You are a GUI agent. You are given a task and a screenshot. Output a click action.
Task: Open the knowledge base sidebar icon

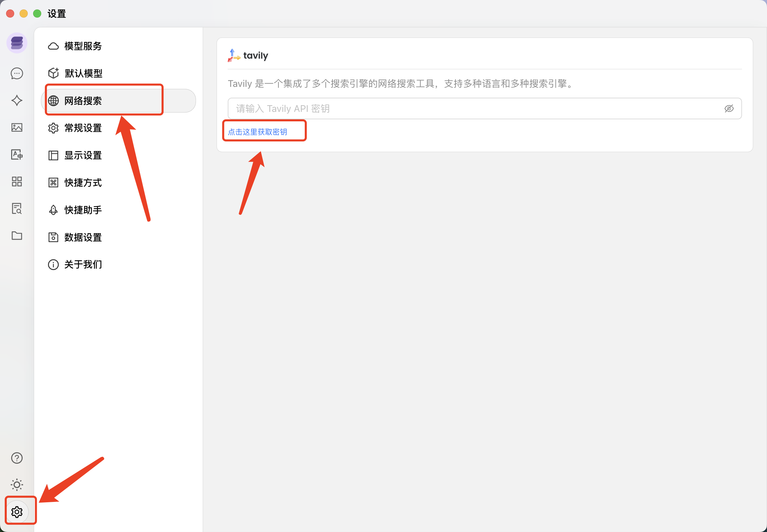point(17,209)
